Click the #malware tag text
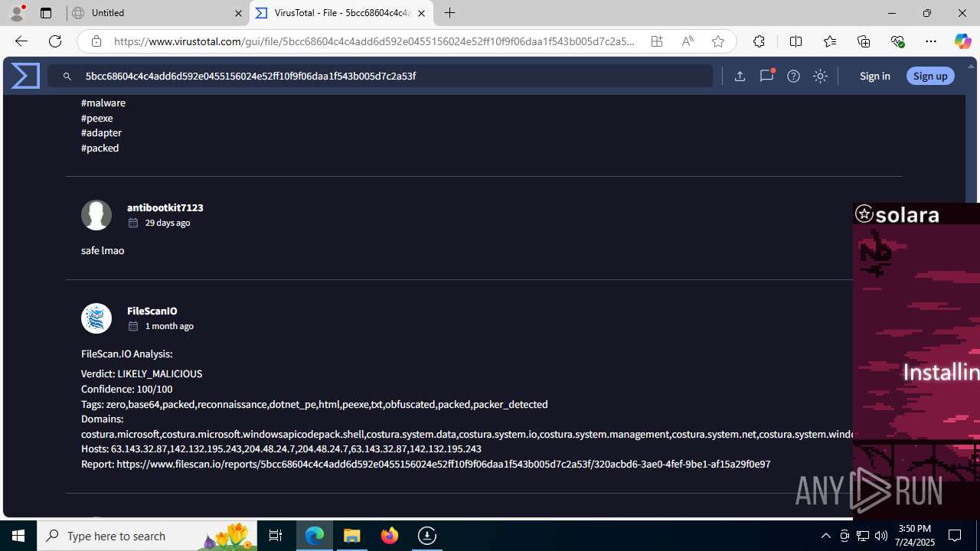The width and height of the screenshot is (980, 551). [103, 103]
